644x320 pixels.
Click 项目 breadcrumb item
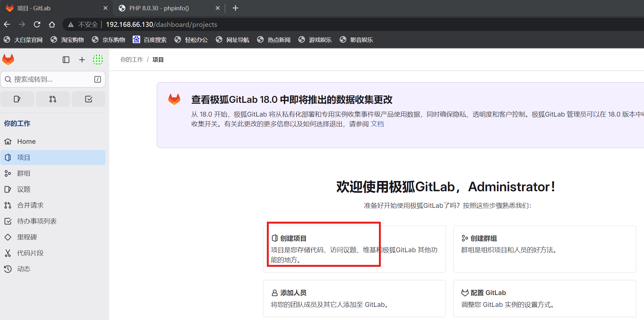(x=158, y=60)
